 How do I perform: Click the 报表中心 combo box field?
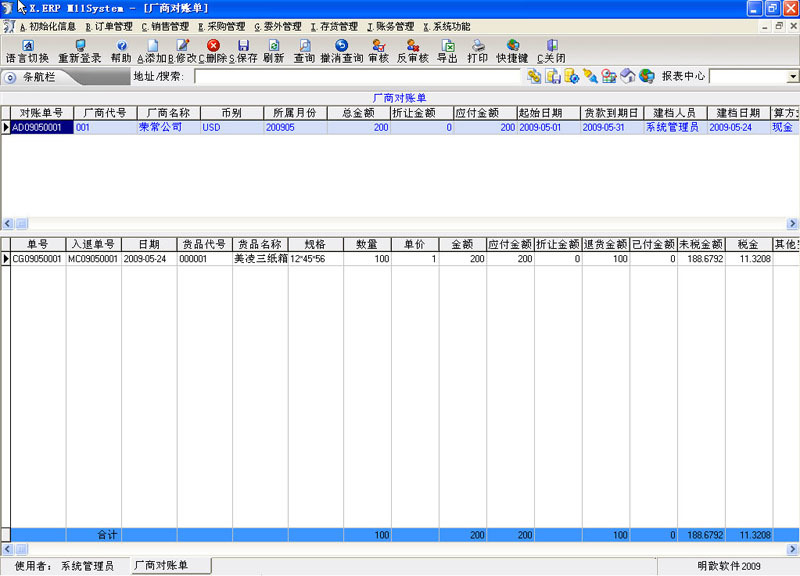tap(748, 77)
